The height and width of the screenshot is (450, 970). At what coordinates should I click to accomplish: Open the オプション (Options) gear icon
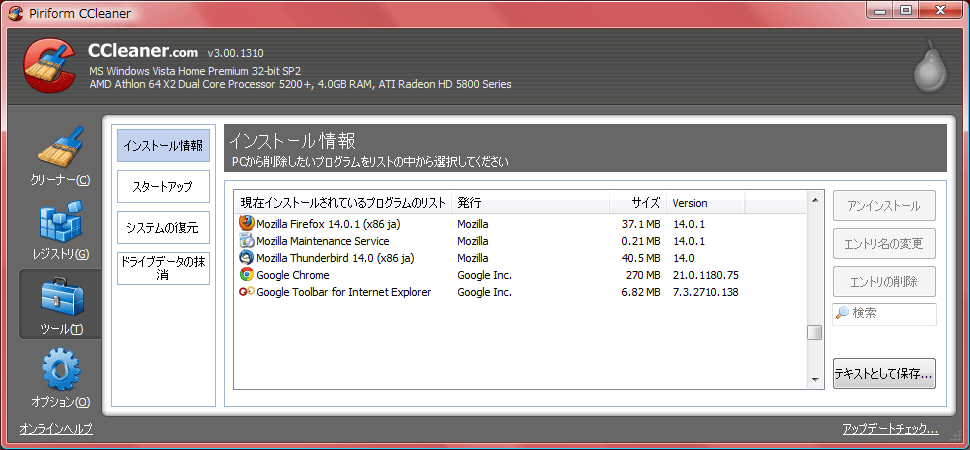coord(60,370)
